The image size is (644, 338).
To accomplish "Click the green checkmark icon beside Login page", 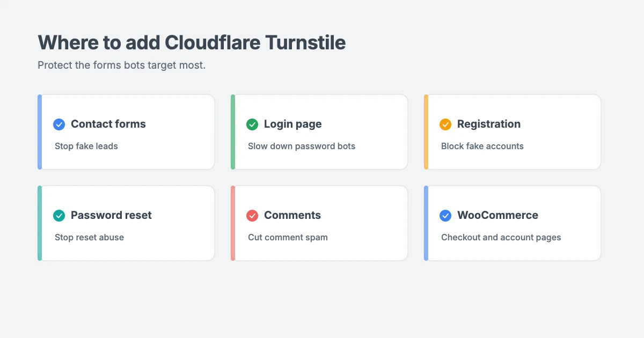I will pos(252,124).
